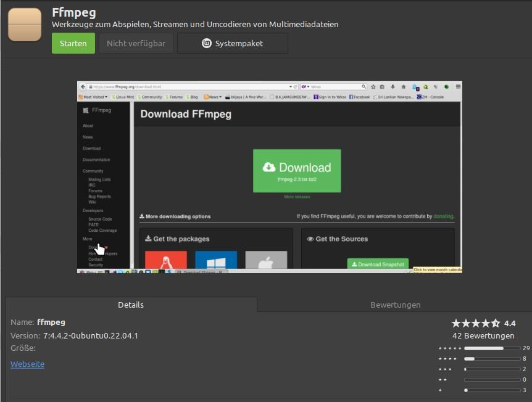The image size is (532, 402).
Task: Click the hamburger menu icon in the screenshot
Action: pos(458,87)
